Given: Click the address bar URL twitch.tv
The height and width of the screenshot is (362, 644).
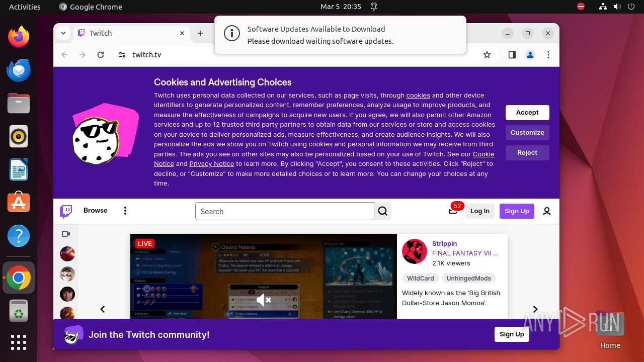Looking at the screenshot, I should point(147,55).
